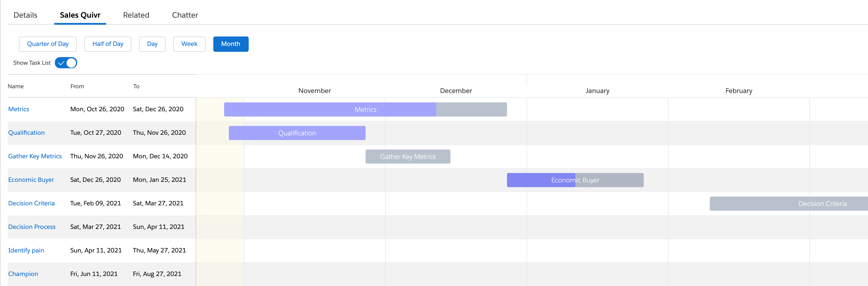The height and width of the screenshot is (286, 868).
Task: Choose the Day view button
Action: pos(152,44)
